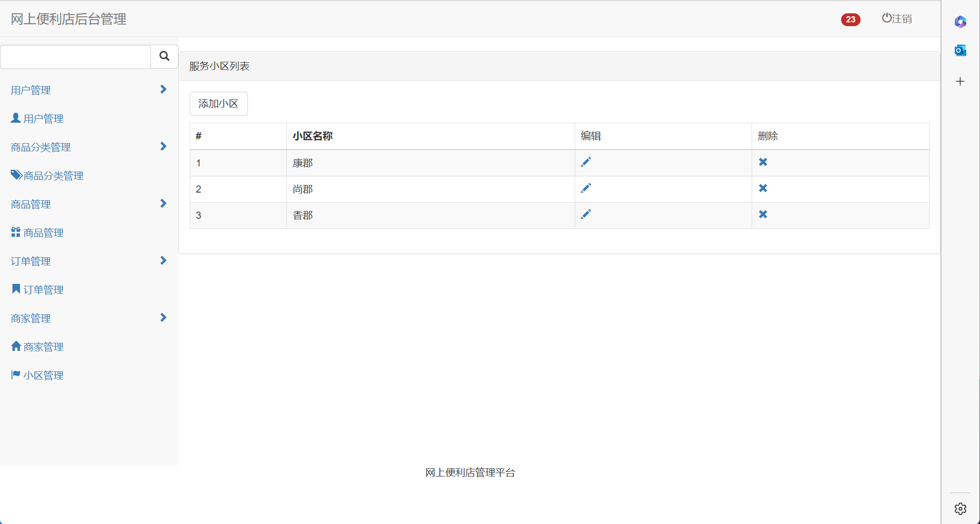Viewport: 980px width, 524px height.
Task: Delete the 香郡 row with X icon
Action: [x=763, y=214]
